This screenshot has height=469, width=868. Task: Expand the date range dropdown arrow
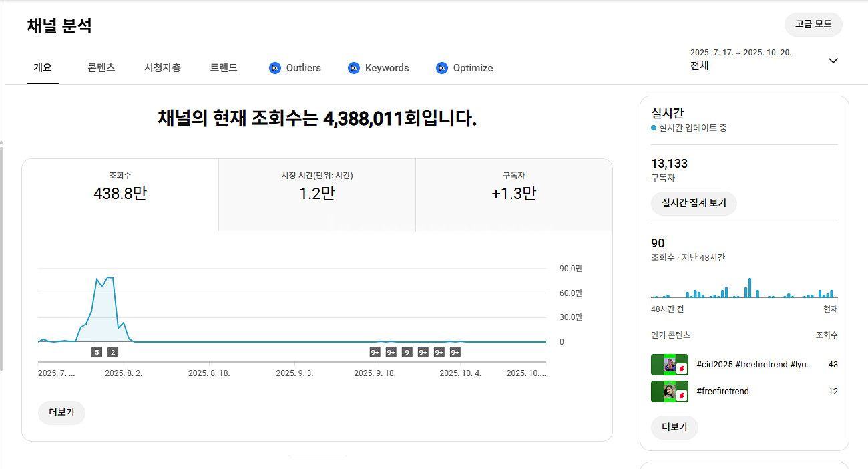(x=833, y=61)
